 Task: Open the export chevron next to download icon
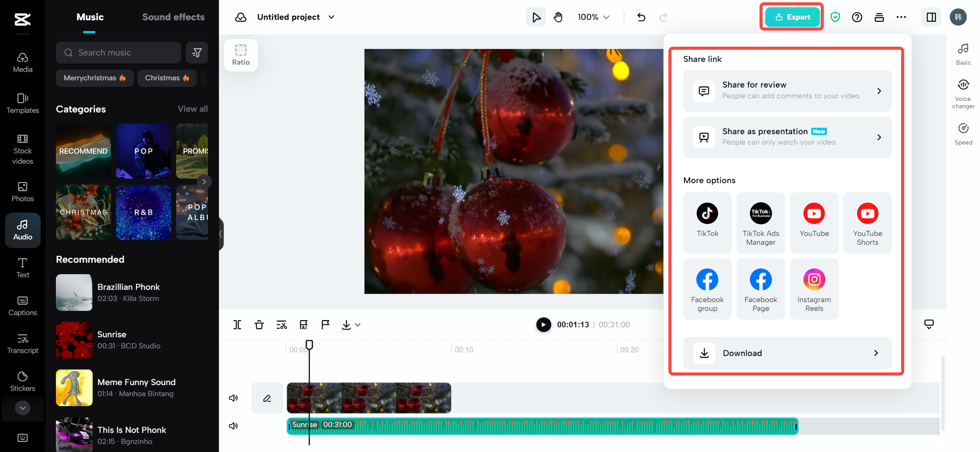[x=357, y=325]
